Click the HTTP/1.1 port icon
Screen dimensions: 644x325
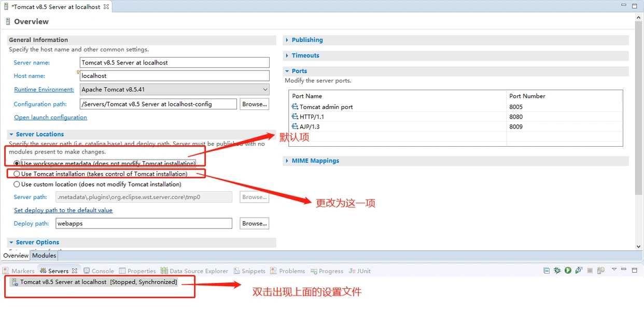[295, 117]
